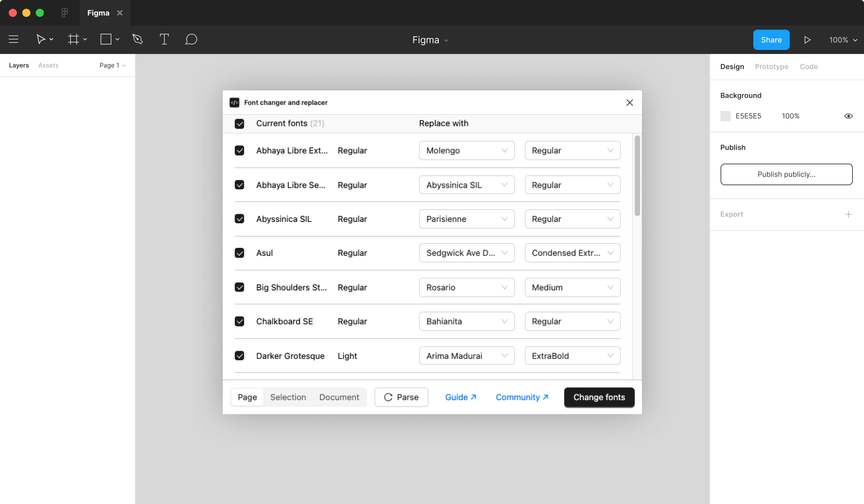Click the Parse button
Image resolution: width=864 pixels, height=504 pixels.
(x=401, y=397)
